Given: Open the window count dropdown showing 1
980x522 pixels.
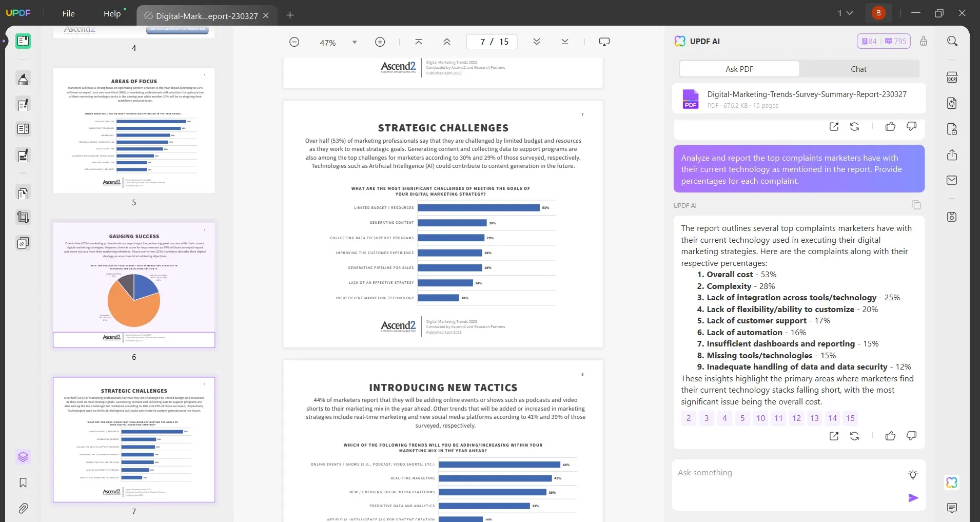Looking at the screenshot, I should pyautogui.click(x=845, y=13).
